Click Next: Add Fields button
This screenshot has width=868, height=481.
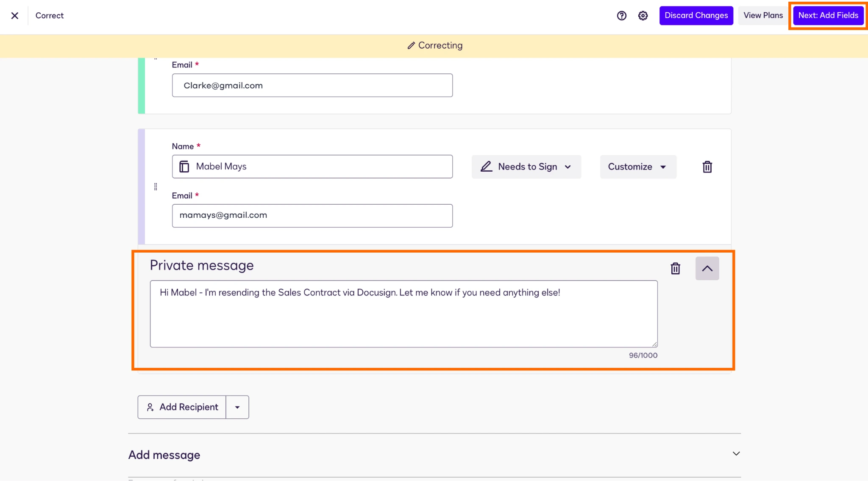(828, 16)
